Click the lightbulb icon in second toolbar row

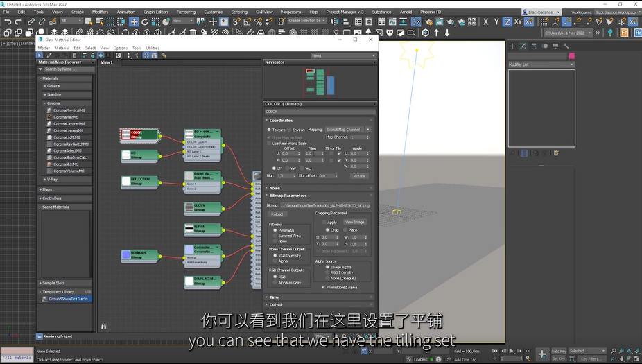(x=610, y=33)
